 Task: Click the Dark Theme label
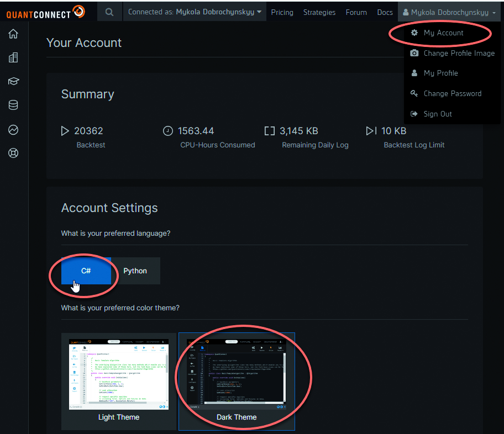(x=237, y=417)
